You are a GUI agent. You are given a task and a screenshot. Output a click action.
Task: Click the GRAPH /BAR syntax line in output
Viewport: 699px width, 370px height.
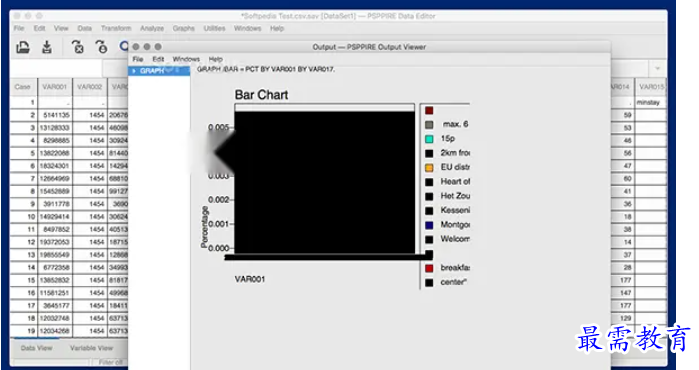[x=266, y=69]
